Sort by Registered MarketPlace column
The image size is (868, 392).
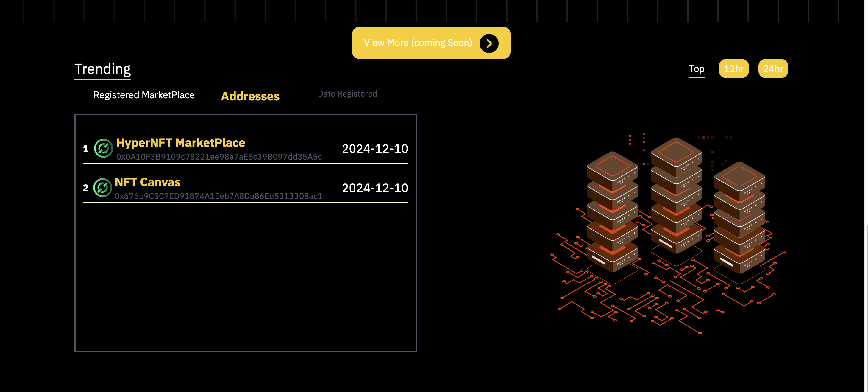coord(144,95)
